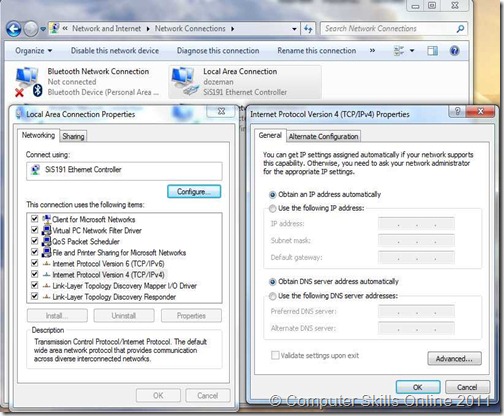The width and height of the screenshot is (504, 416).
Task: Switch to the Sharing tab
Action: [x=73, y=136]
